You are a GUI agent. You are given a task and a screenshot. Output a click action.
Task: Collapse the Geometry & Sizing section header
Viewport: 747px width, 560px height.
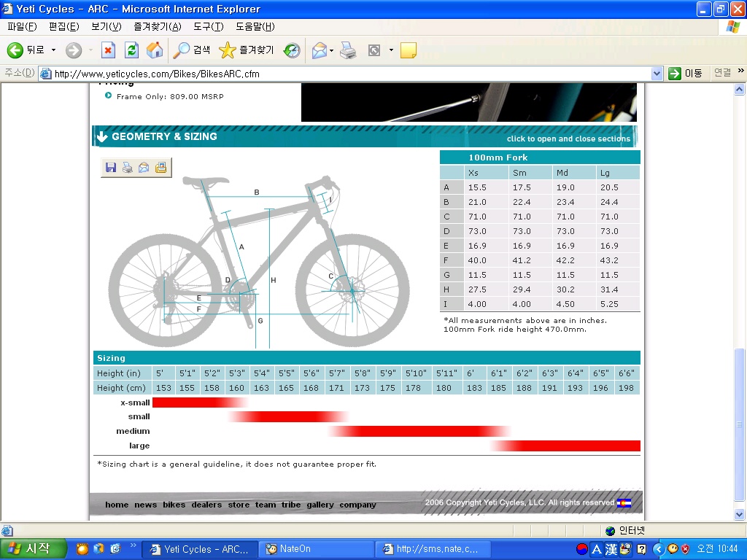point(365,136)
